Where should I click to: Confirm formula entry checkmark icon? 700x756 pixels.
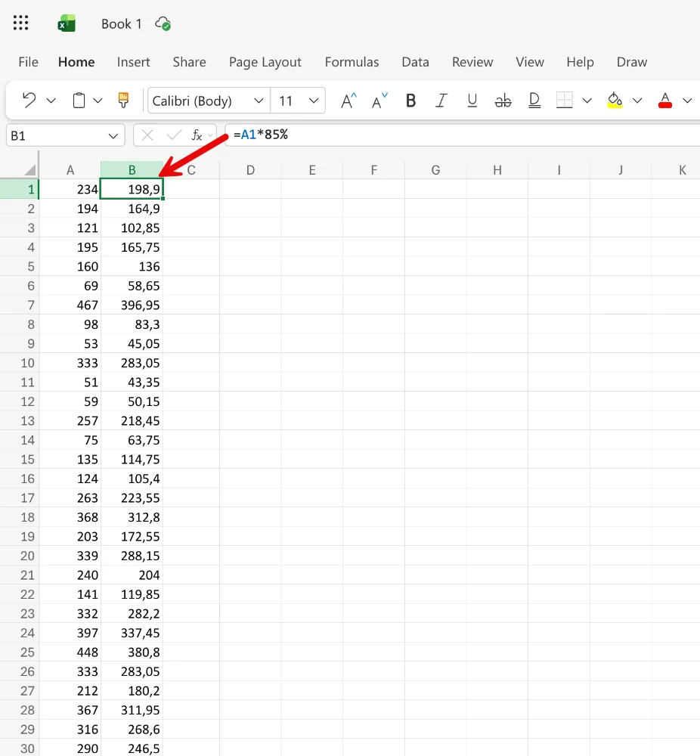[x=174, y=135]
